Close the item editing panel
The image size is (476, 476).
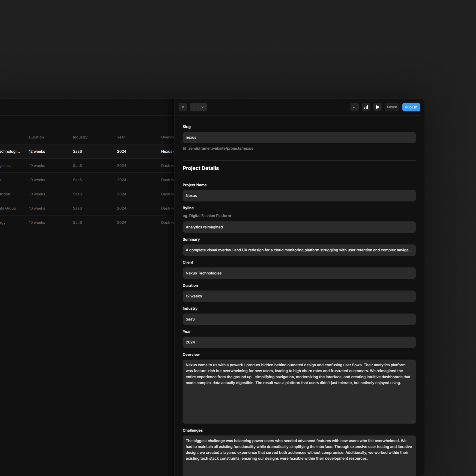tap(183, 107)
